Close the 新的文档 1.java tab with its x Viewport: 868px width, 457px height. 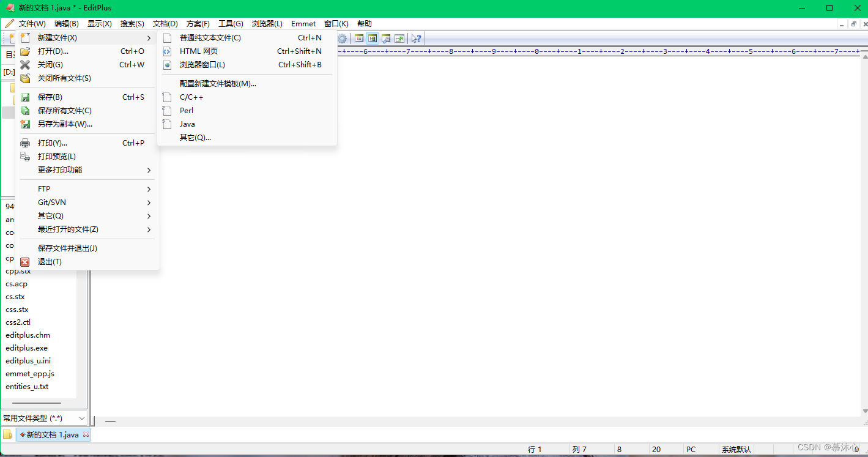pyautogui.click(x=86, y=435)
